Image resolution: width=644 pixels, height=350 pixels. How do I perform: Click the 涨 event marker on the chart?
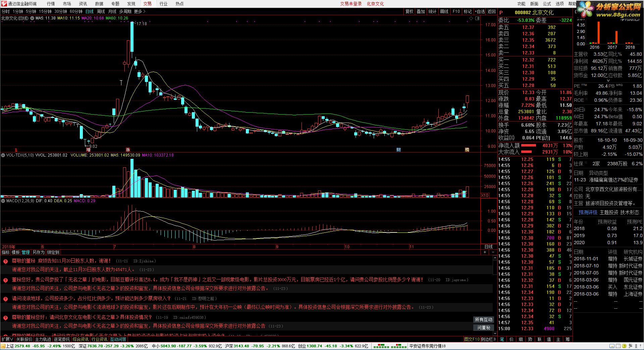tap(128, 150)
